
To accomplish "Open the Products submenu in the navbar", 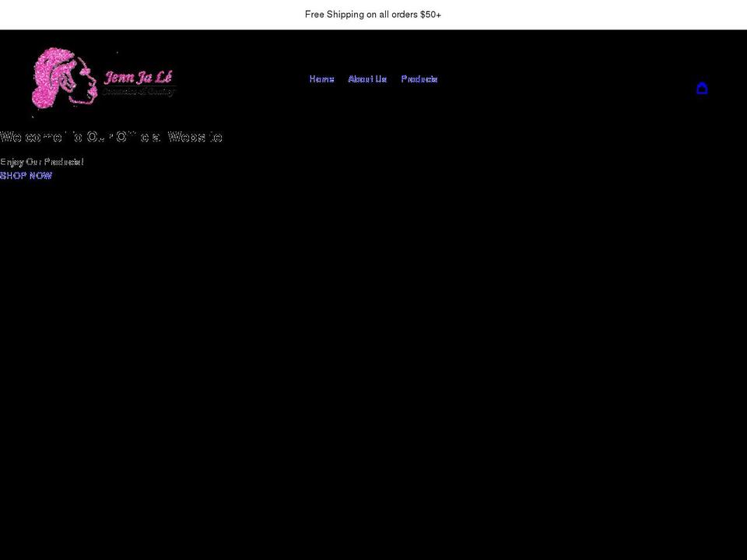I will pyautogui.click(x=419, y=79).
